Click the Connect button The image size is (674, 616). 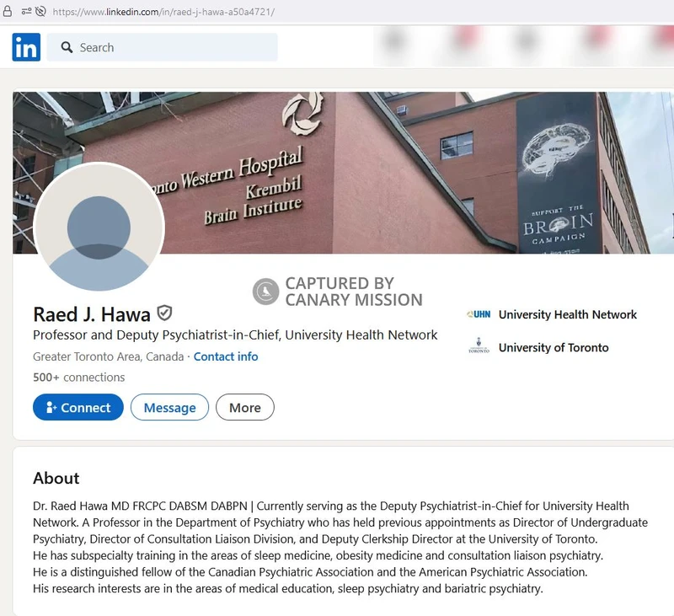point(78,407)
